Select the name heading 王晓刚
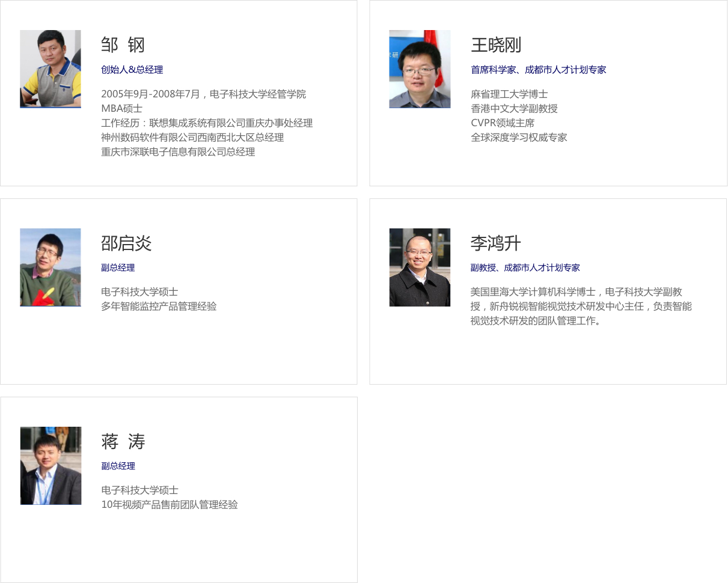The image size is (728, 583). tap(496, 45)
